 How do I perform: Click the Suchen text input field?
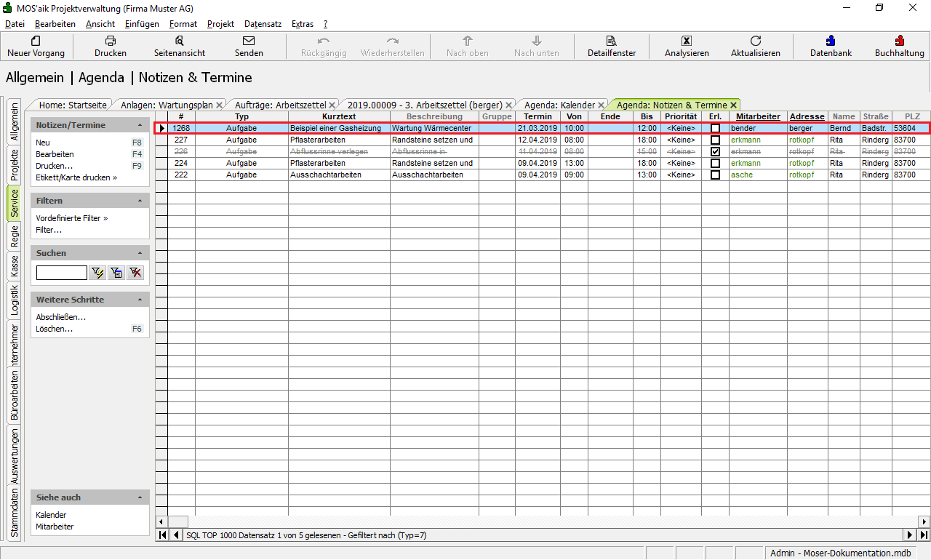61,273
